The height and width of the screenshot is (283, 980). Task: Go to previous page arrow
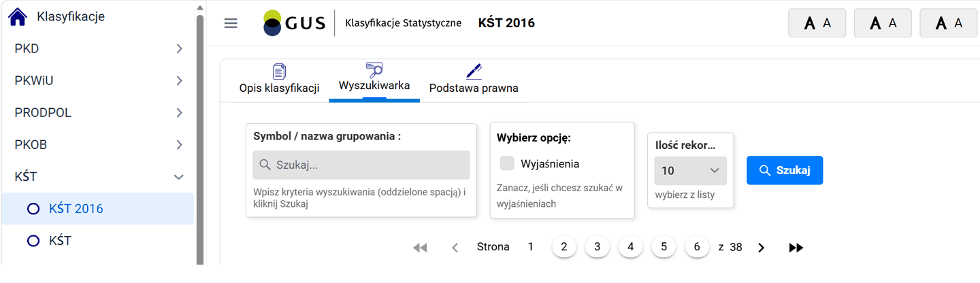[x=455, y=248]
